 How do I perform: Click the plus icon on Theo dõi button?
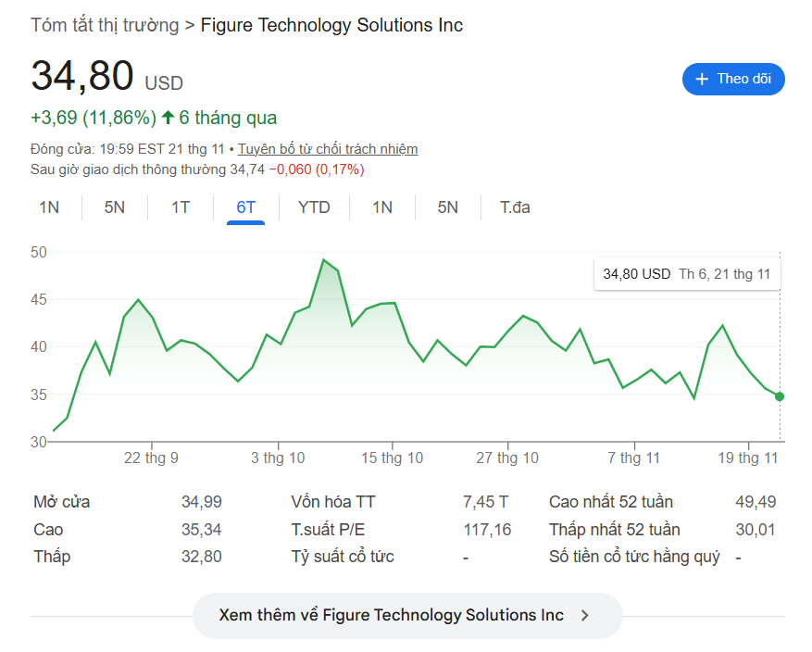(702, 80)
